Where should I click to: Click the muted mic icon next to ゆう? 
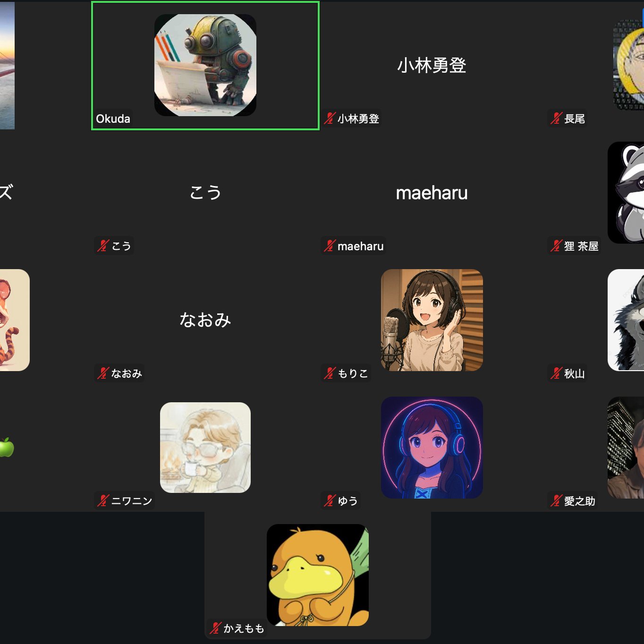pos(330,501)
